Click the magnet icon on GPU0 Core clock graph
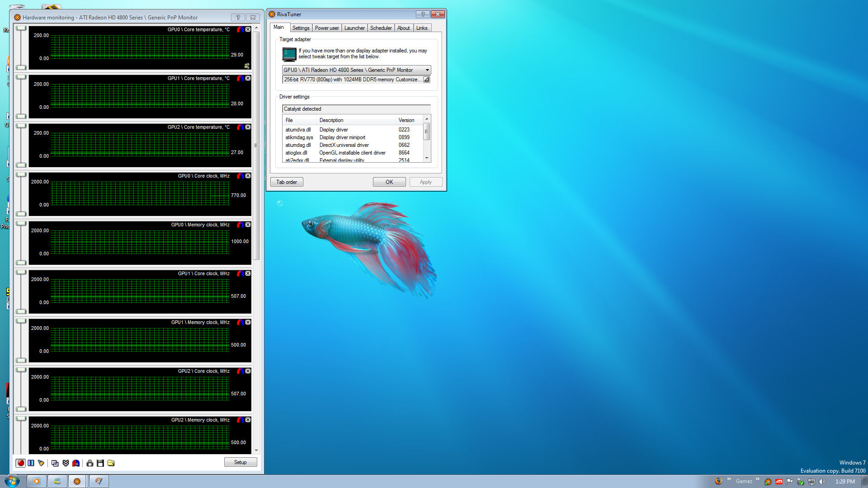Image resolution: width=868 pixels, height=488 pixels. point(240,176)
